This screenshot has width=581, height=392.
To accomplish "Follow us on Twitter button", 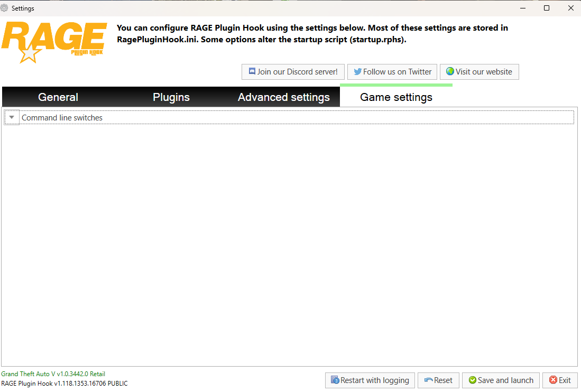I will [x=392, y=72].
